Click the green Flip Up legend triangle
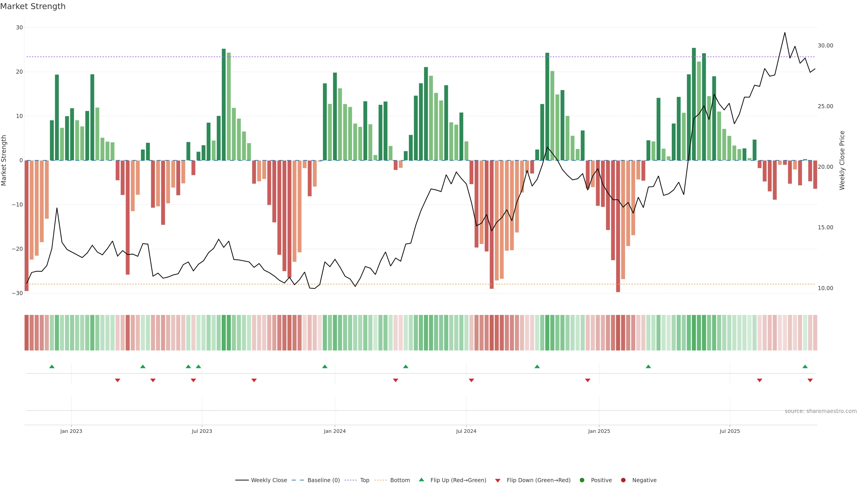This screenshot has height=488, width=868. [x=421, y=480]
